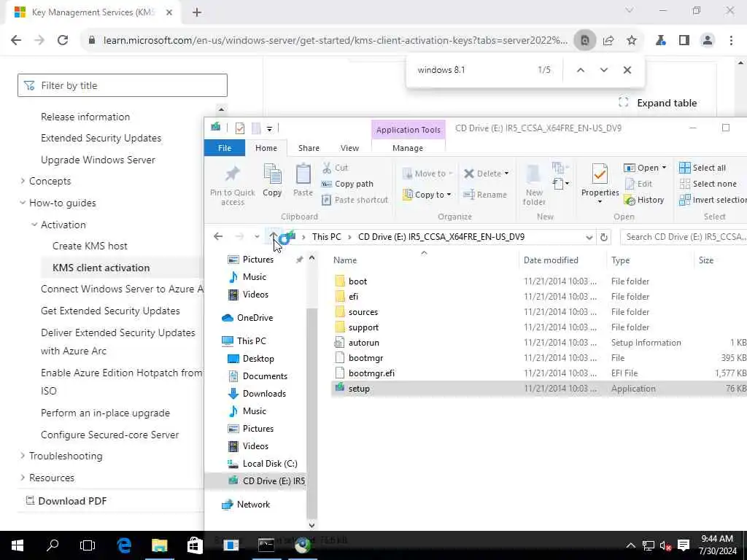Sort files by the Date modified column
Viewport: 747px width, 560px height.
click(551, 260)
